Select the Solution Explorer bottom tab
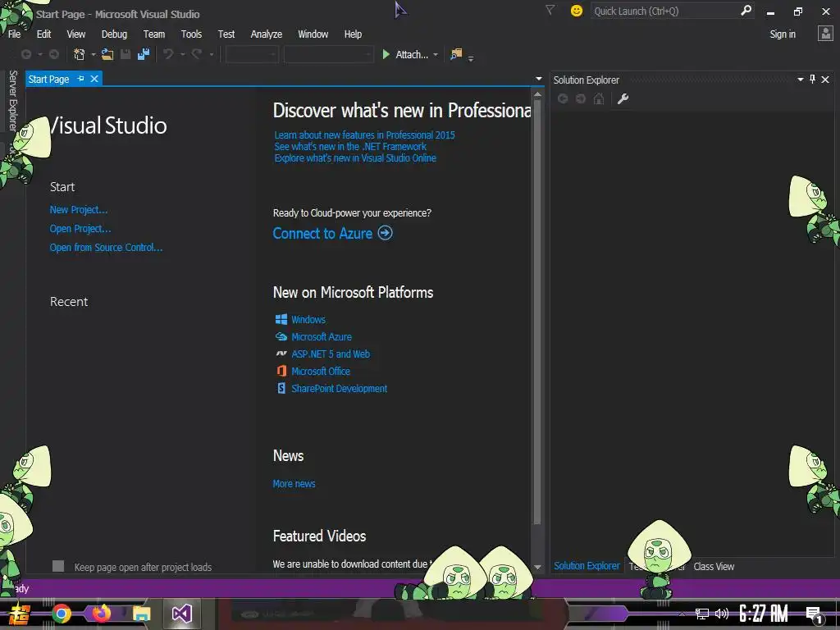 [587, 566]
